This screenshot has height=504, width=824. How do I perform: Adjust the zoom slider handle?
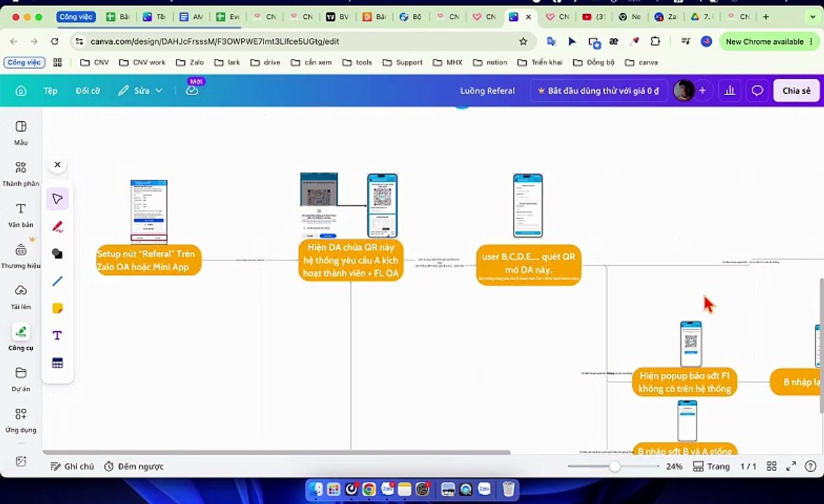614,466
